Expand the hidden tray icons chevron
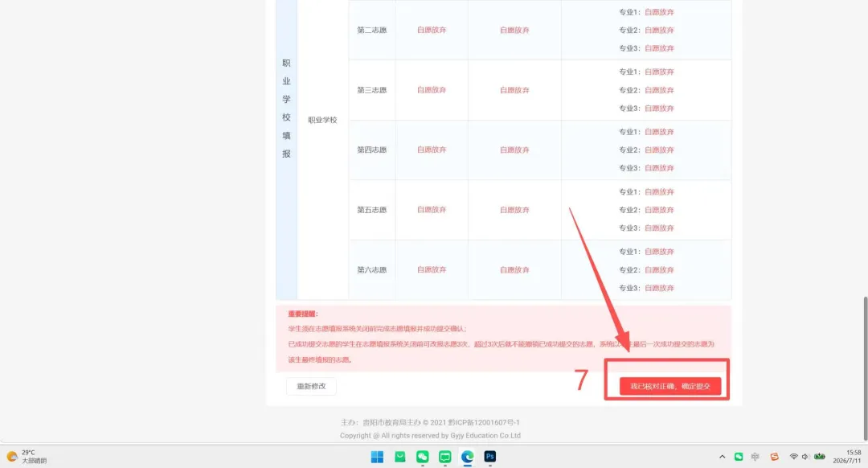The image size is (868, 468). coord(722,457)
